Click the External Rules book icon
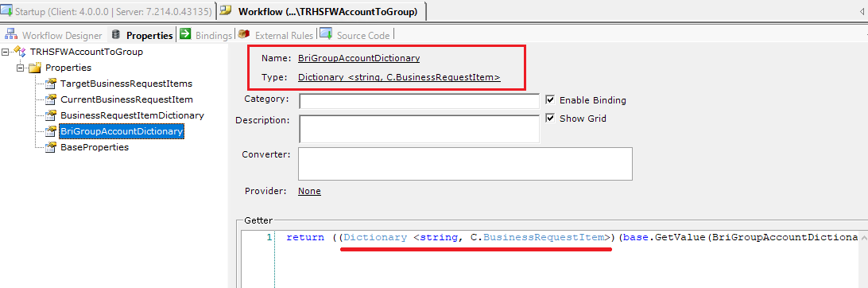 click(243, 33)
